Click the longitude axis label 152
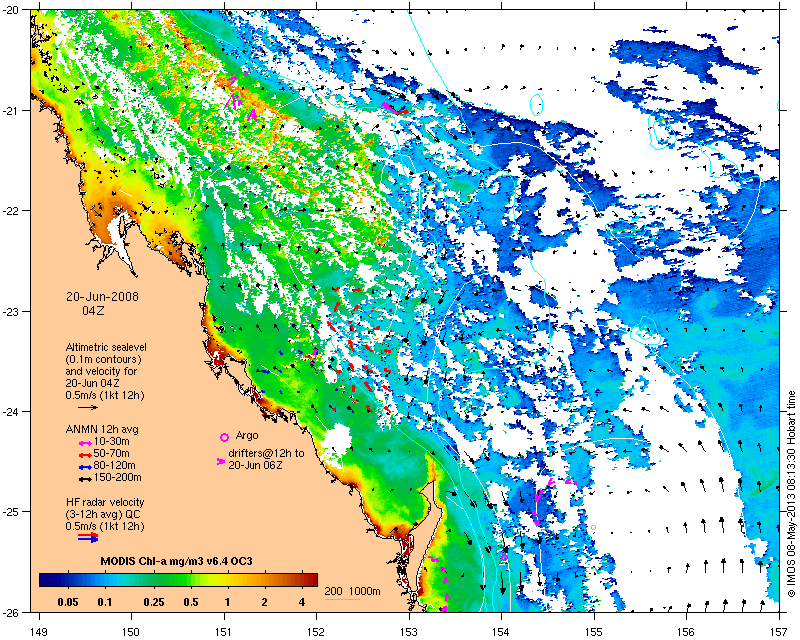The height and width of the screenshot is (640, 800). [316, 632]
